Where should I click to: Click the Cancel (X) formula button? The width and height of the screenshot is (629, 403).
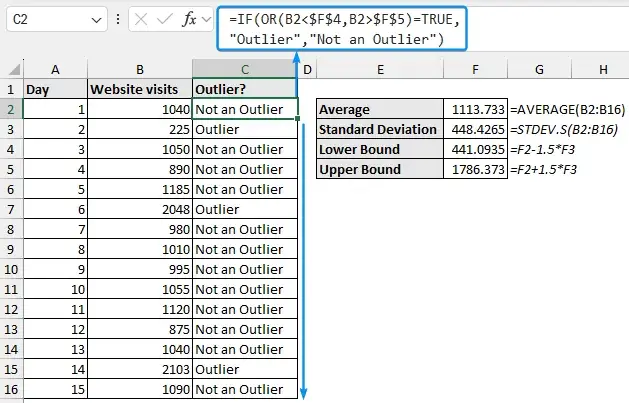141,19
